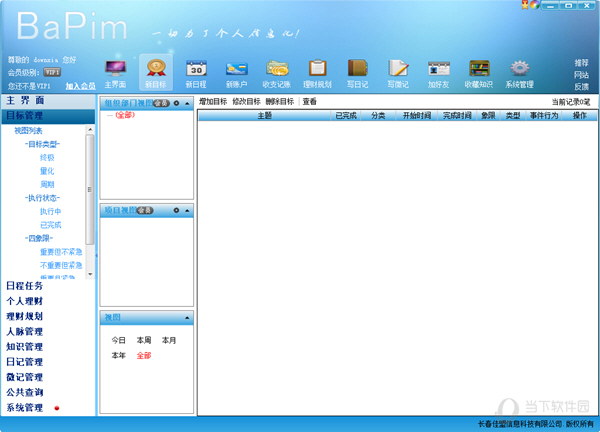The height and width of the screenshot is (432, 600).
Task: Select (全部) in department tree
Action: (125, 115)
